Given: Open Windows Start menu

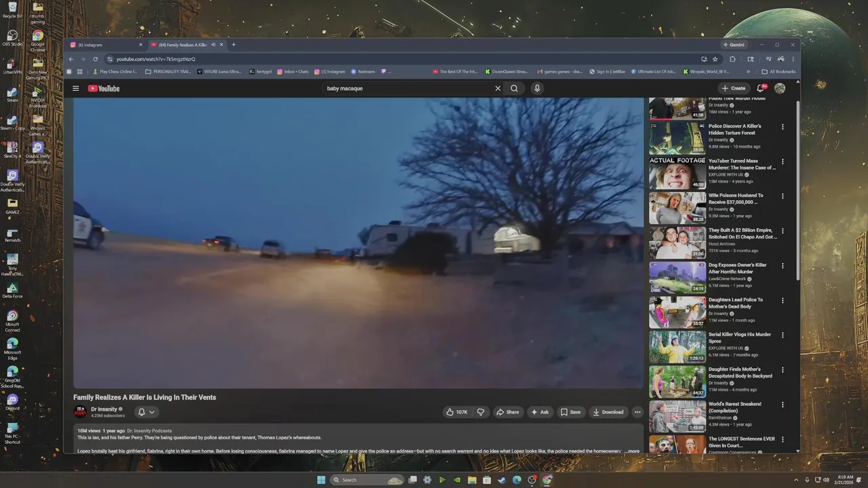Looking at the screenshot, I should (321, 480).
